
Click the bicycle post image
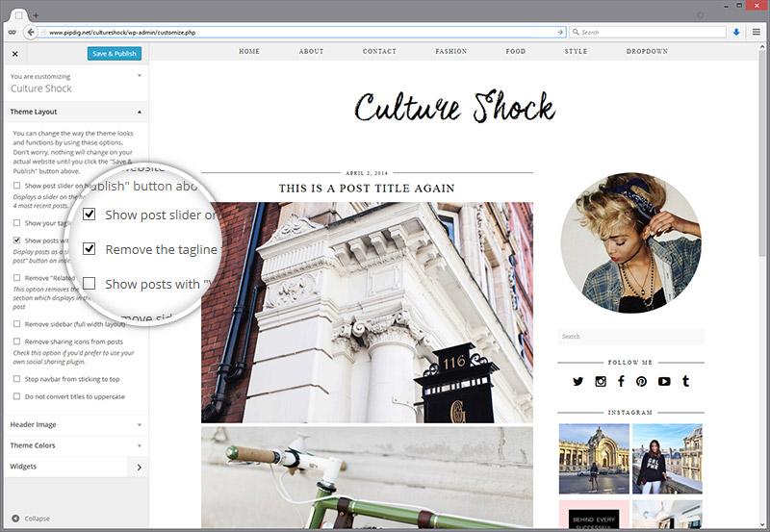[367, 477]
